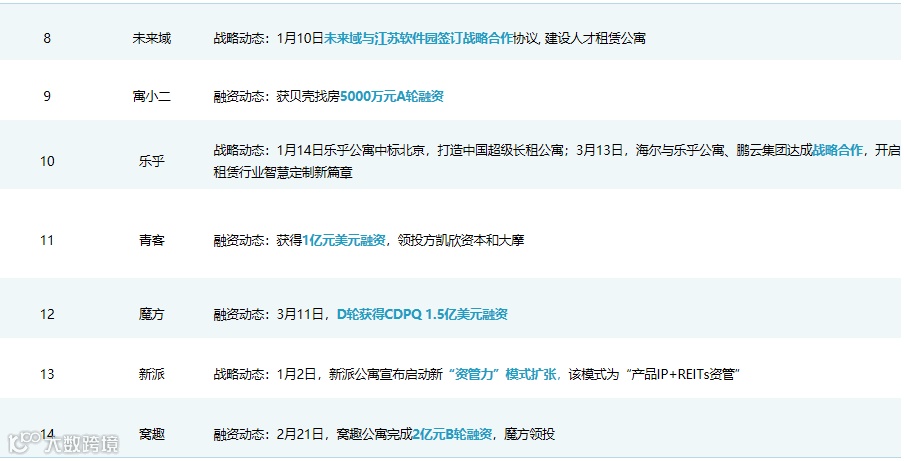Select the 新派 company name
The height and width of the screenshot is (461, 904).
152,375
